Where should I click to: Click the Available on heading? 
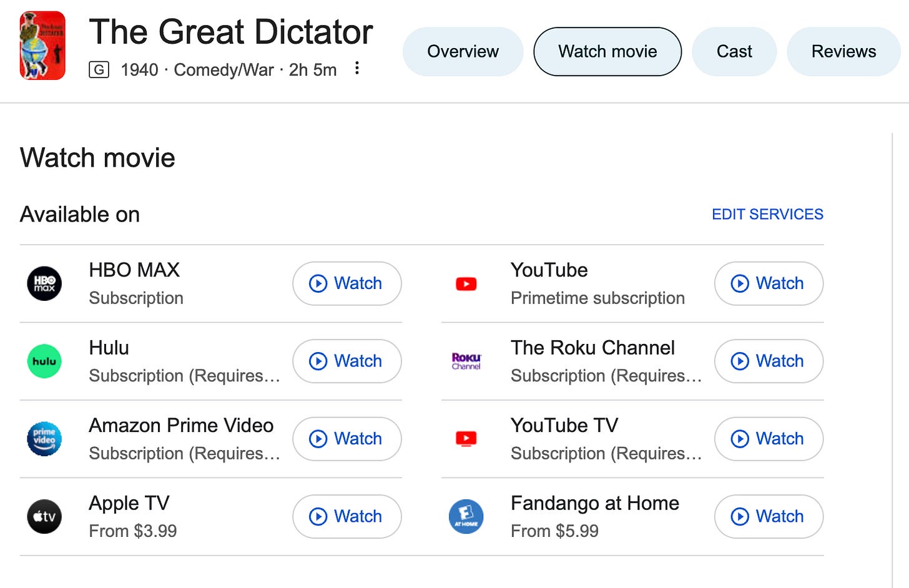click(80, 214)
